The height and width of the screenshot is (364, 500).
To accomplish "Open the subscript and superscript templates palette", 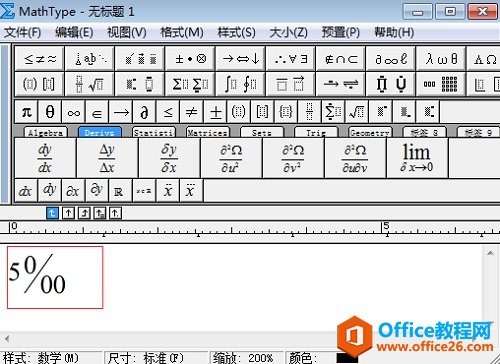I will click(x=140, y=84).
